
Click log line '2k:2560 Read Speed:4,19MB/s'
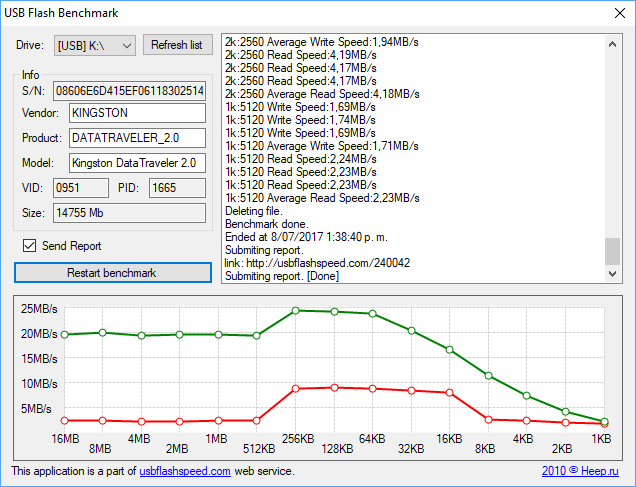pos(301,55)
